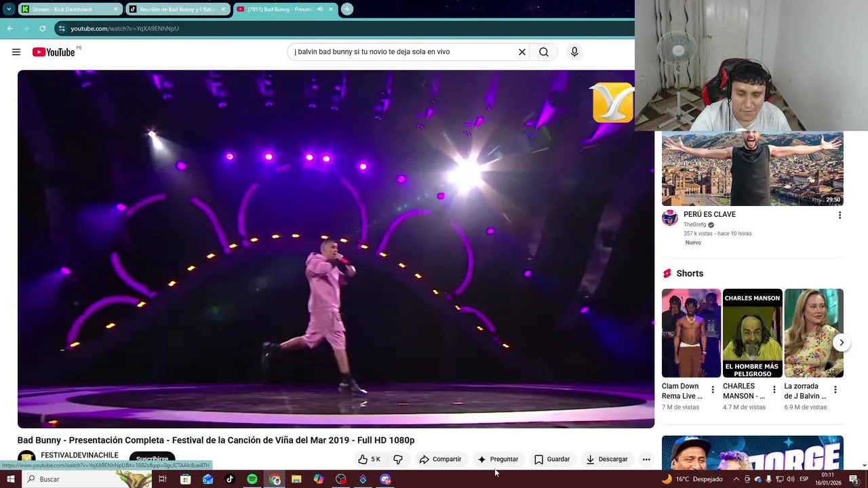Image resolution: width=868 pixels, height=488 pixels.
Task: Click the Shorts section heading
Action: click(690, 273)
